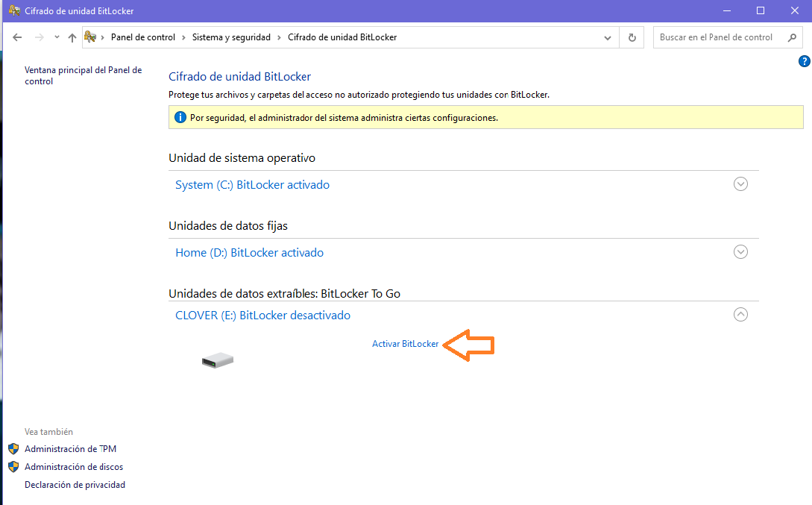Image resolution: width=812 pixels, height=505 pixels.
Task: Select 'Cifrado de unidad BitLocker' breadcrumb
Action: click(x=342, y=37)
